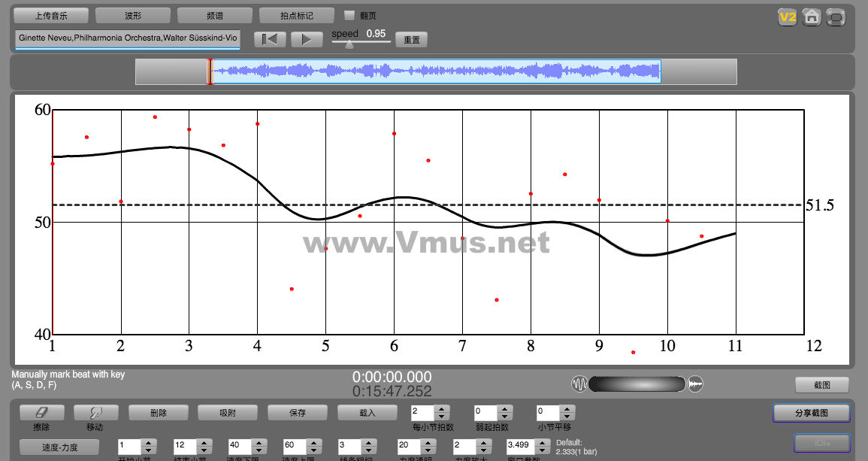868x461 pixels.
Task: Switch to the 频谱 spectrum view
Action: click(214, 15)
